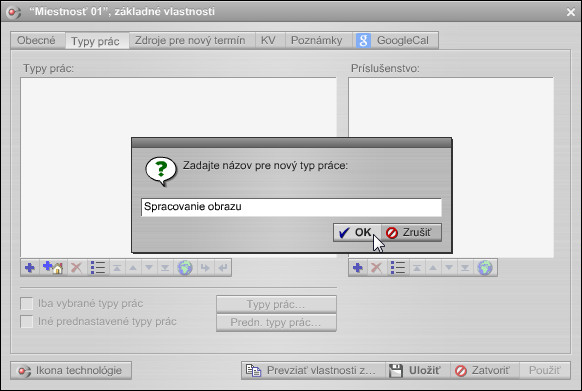Click the red application icon in title bar
The image size is (582, 391).
[x=13, y=12]
